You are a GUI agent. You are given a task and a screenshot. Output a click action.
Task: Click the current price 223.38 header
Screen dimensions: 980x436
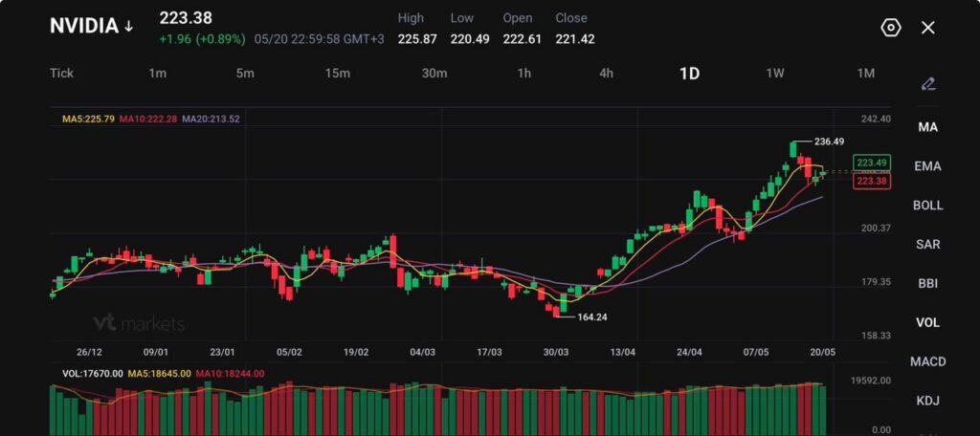(186, 18)
